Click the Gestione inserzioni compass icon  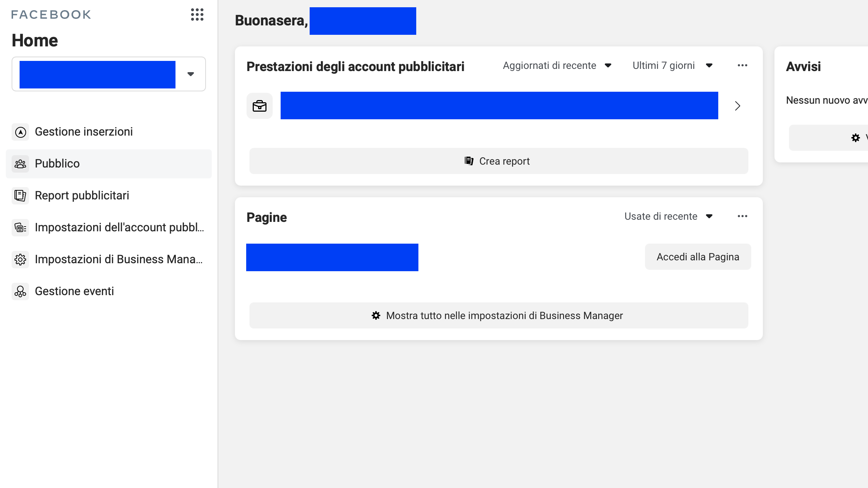click(x=21, y=132)
